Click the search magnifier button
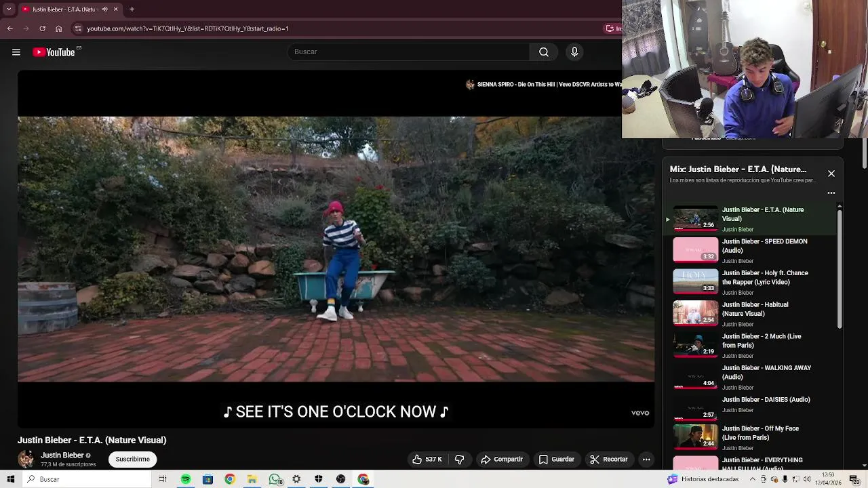868x488 pixels. tap(544, 52)
